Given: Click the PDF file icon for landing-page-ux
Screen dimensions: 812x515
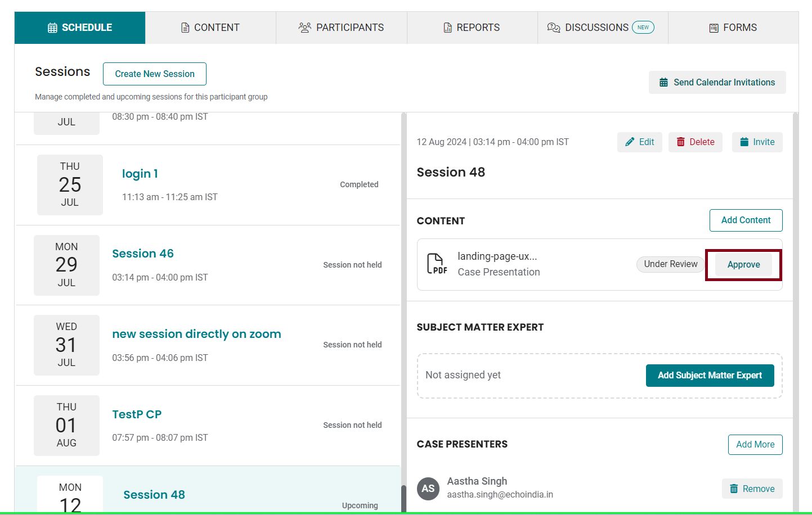Looking at the screenshot, I should coord(437,264).
